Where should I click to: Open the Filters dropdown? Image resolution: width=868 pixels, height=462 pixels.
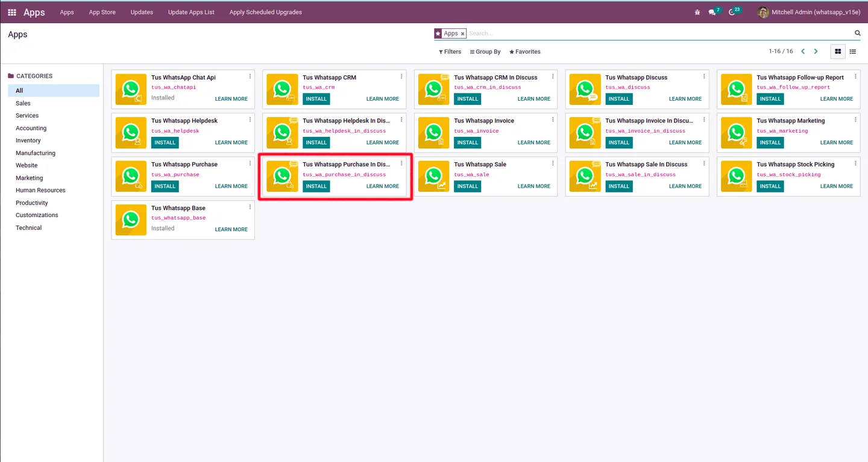click(x=450, y=52)
